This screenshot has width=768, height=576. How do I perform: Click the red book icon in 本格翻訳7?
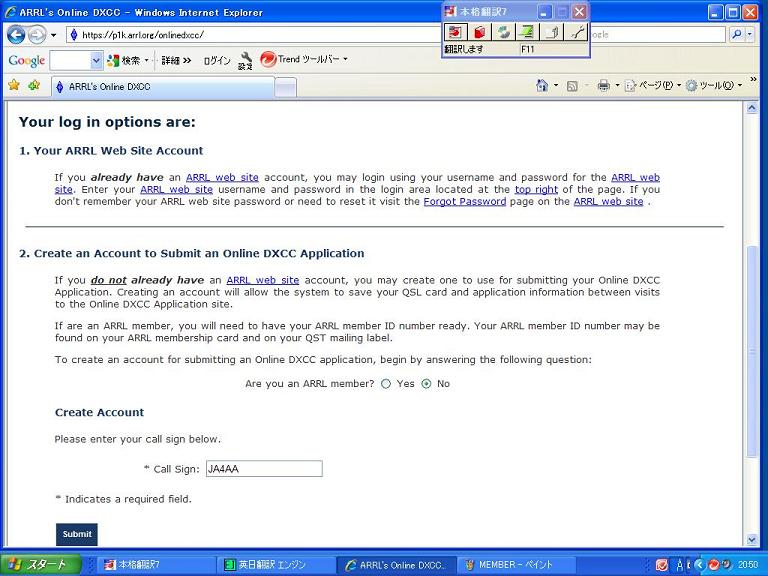coord(480,32)
